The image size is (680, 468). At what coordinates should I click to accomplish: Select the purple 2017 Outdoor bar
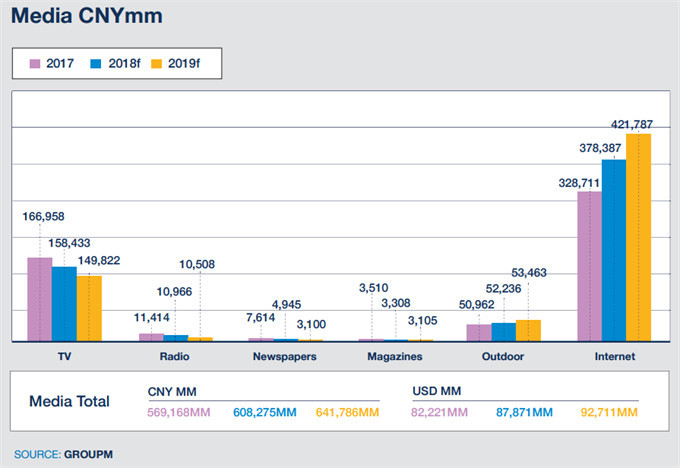(479, 332)
